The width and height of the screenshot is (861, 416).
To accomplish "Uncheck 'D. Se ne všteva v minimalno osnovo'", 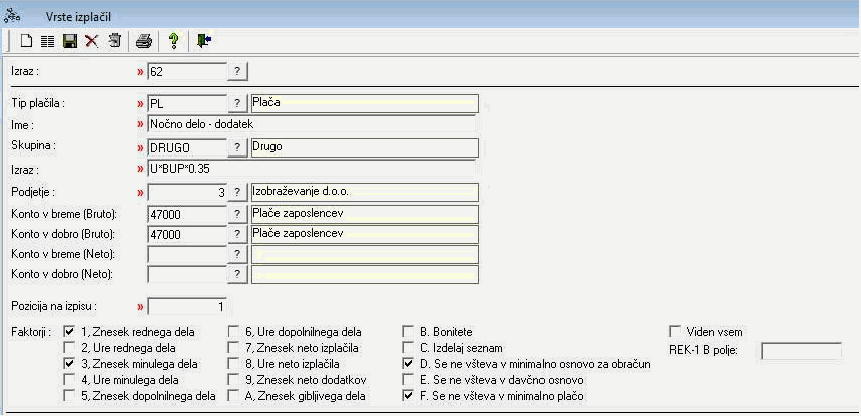I will [408, 363].
